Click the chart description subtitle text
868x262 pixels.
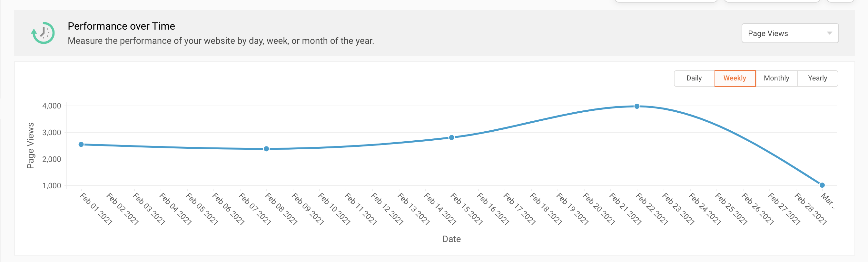click(x=221, y=41)
